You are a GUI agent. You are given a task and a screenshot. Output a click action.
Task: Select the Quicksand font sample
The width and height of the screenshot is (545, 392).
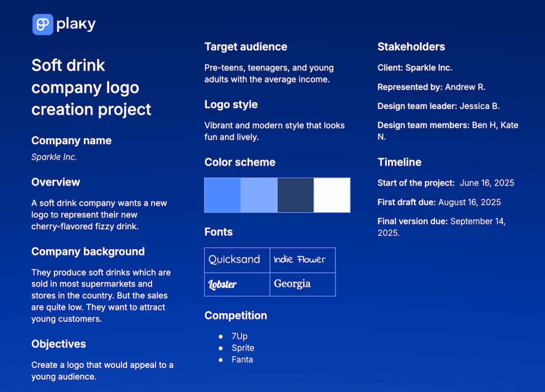(x=237, y=260)
